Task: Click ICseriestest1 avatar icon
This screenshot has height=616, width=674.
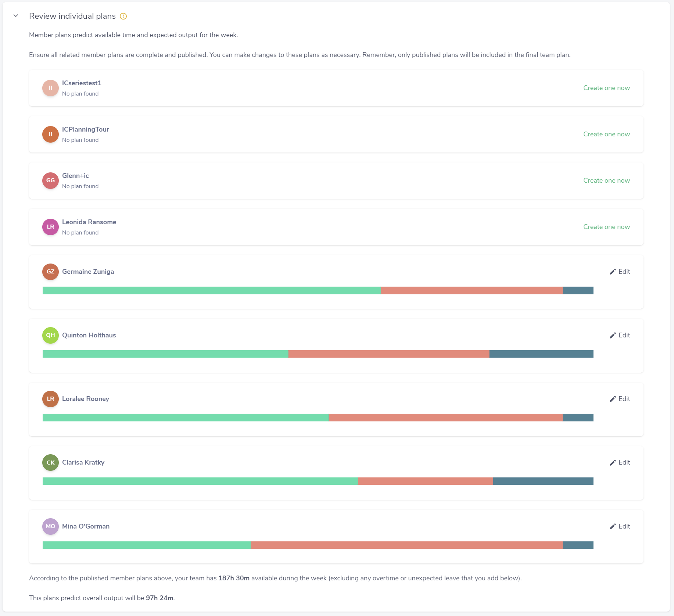Action: (x=50, y=88)
